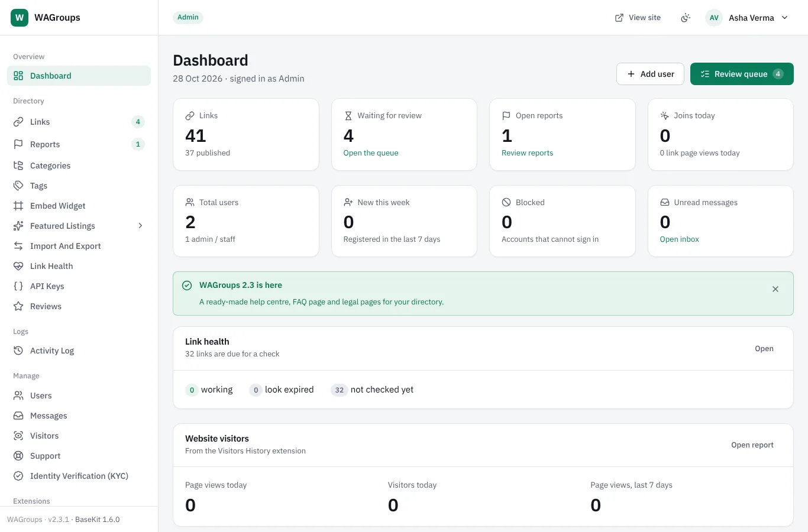Select Dashboard in the sidebar
Viewport: 808px width, 532px height.
point(79,76)
